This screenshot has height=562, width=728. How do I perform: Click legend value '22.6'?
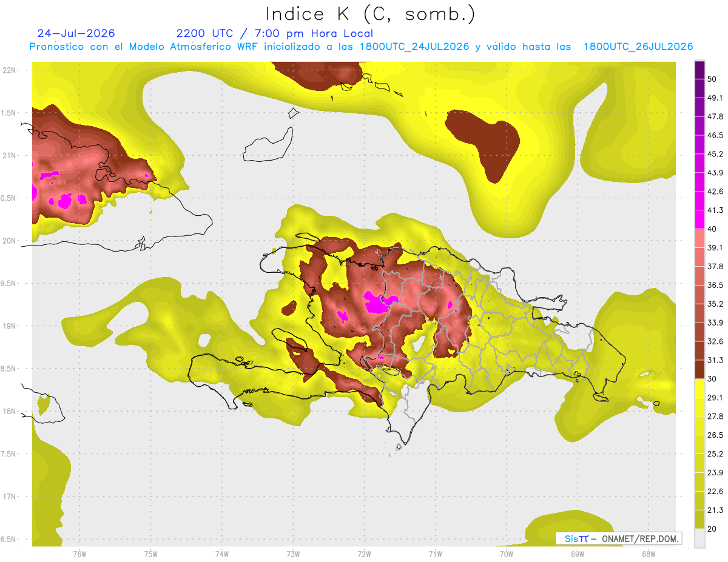(714, 491)
